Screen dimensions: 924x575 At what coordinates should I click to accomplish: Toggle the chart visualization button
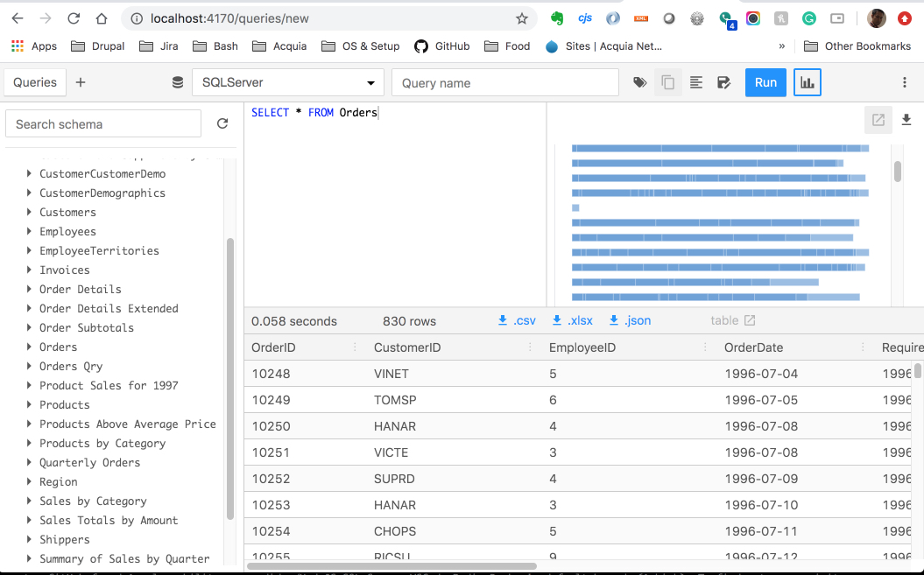click(808, 82)
